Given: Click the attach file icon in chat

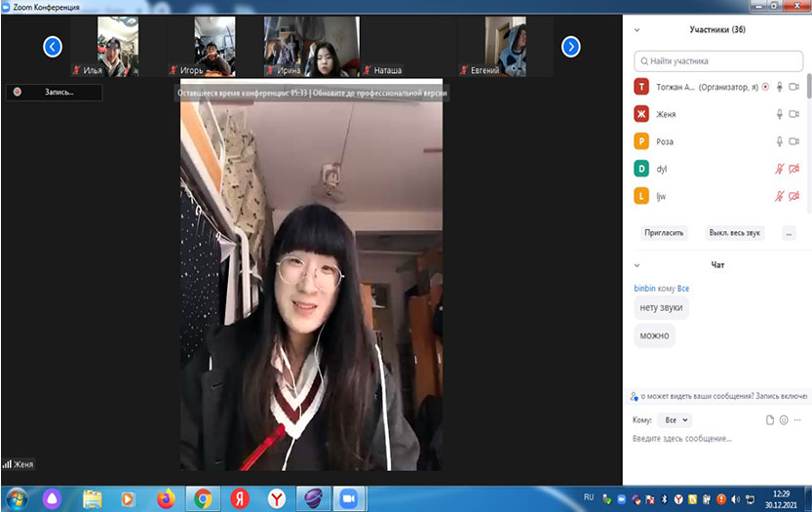Looking at the screenshot, I should [x=769, y=419].
